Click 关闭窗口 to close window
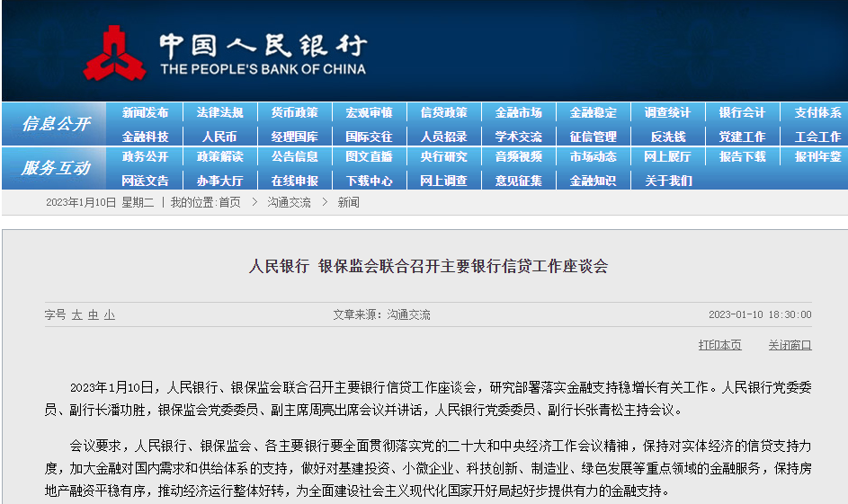 point(790,345)
